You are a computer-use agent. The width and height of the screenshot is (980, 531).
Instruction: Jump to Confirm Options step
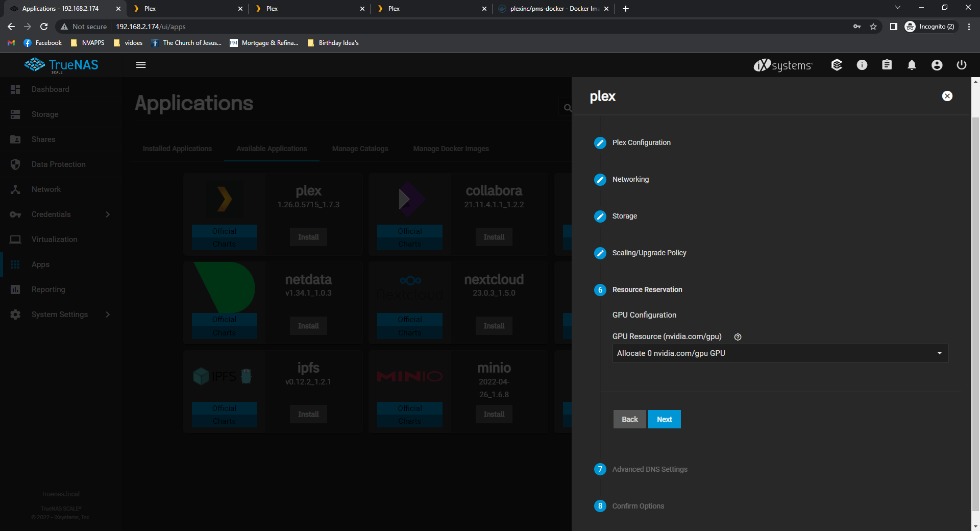coord(638,506)
